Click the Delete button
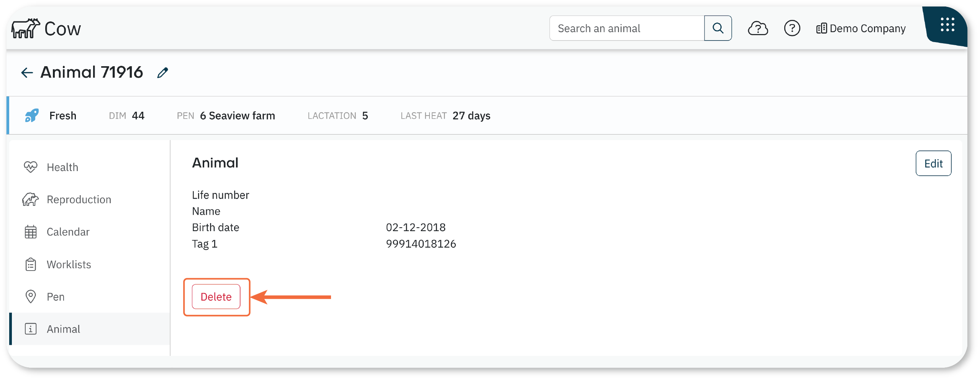This screenshot has width=980, height=380. point(216,297)
